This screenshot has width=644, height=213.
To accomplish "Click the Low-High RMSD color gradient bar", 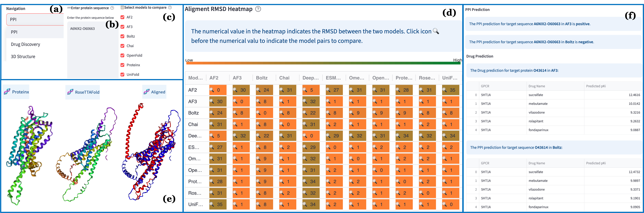I will (323, 63).
